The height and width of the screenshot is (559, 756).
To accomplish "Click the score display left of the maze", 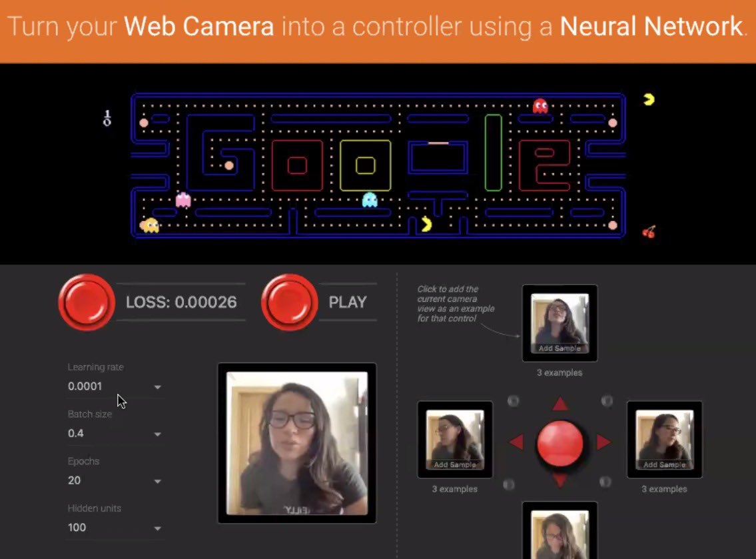I will pos(107,118).
